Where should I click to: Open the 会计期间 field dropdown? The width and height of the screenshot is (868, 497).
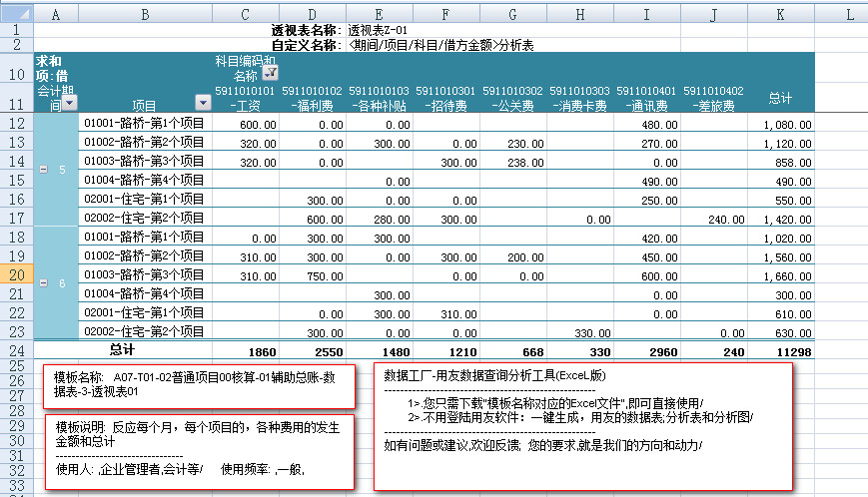click(69, 103)
